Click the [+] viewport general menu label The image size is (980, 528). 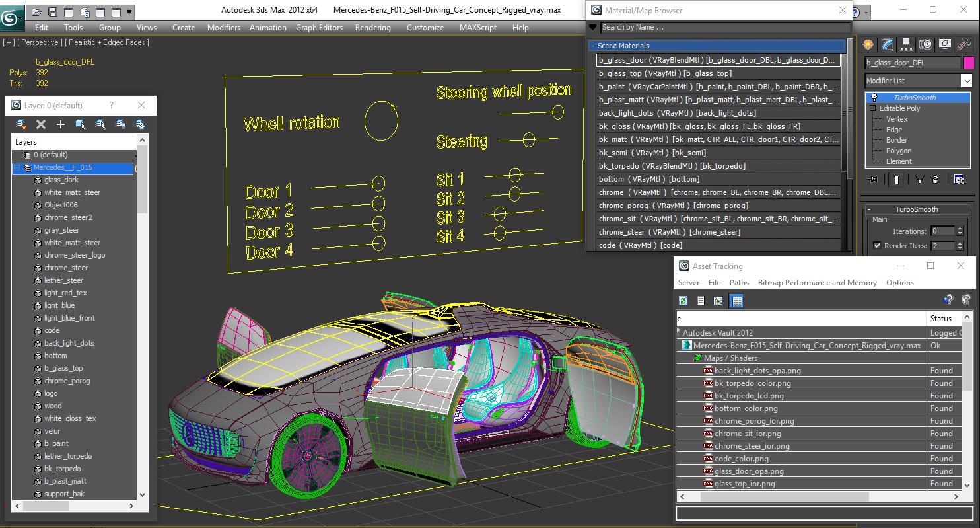coord(9,42)
